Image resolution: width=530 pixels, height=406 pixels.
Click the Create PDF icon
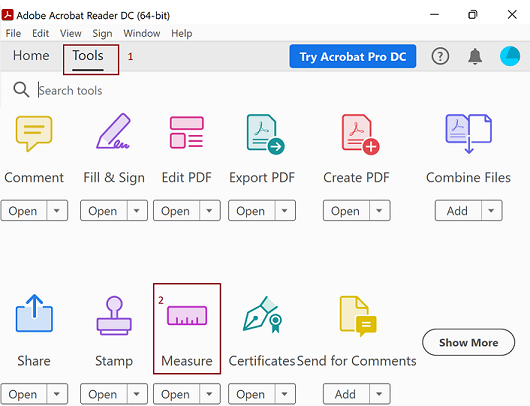(x=360, y=134)
